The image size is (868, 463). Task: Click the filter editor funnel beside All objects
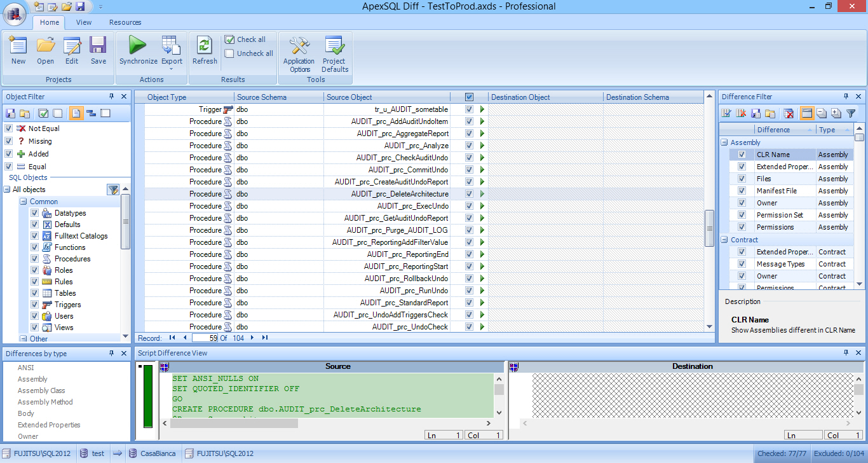(113, 190)
